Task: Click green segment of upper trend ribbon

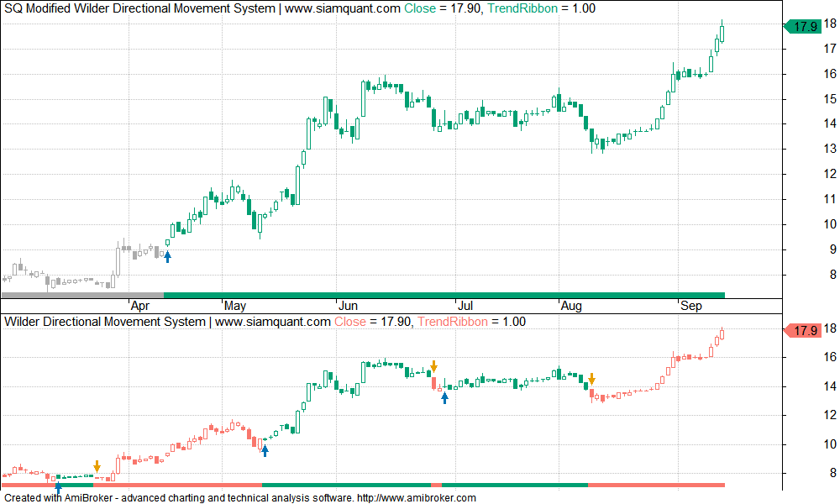Action: tap(444, 295)
